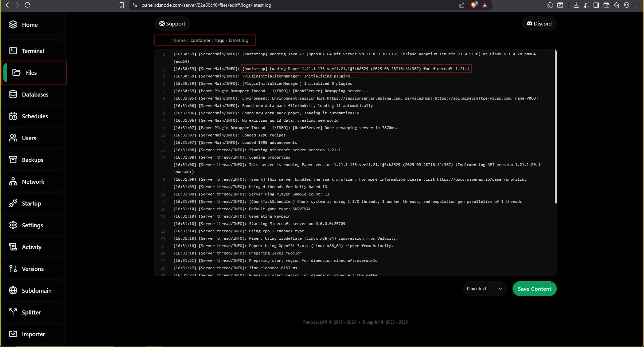This screenshot has width=644, height=347.
Task: Click the Network sidebar label
Action: (x=33, y=182)
